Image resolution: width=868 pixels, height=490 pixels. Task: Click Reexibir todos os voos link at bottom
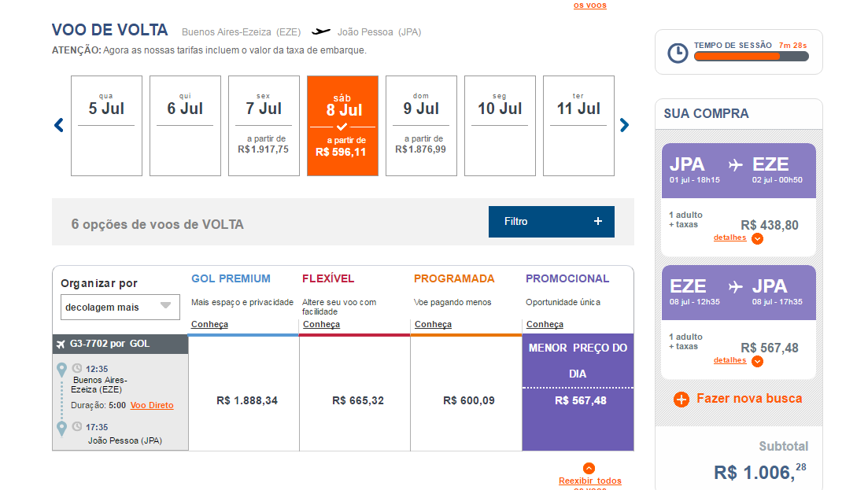590,484
